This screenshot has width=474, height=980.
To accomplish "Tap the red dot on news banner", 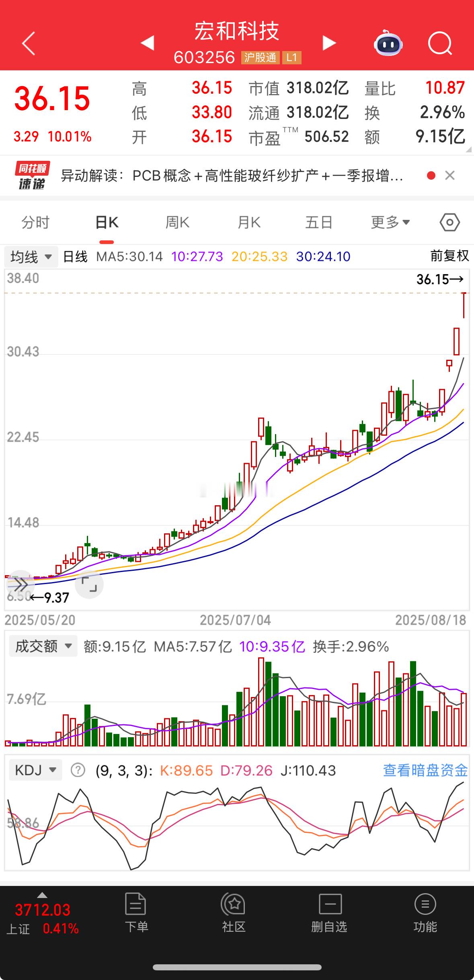I will click(431, 176).
